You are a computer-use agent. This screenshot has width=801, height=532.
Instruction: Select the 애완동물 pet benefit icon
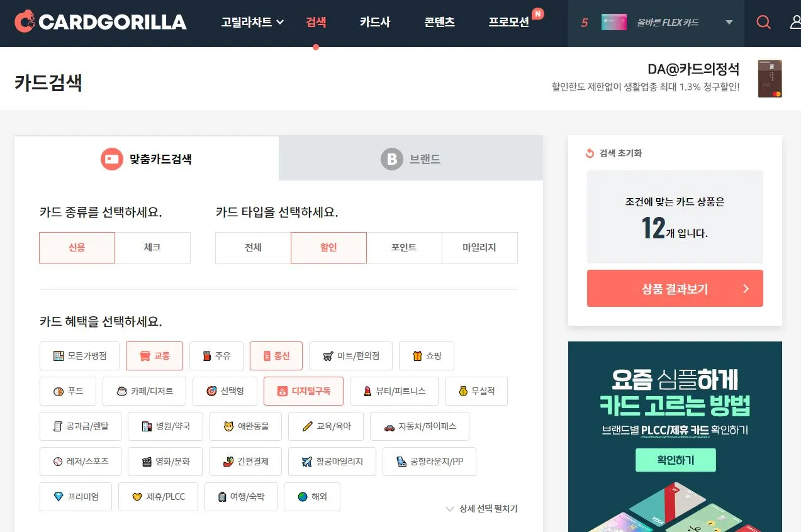pyautogui.click(x=229, y=426)
